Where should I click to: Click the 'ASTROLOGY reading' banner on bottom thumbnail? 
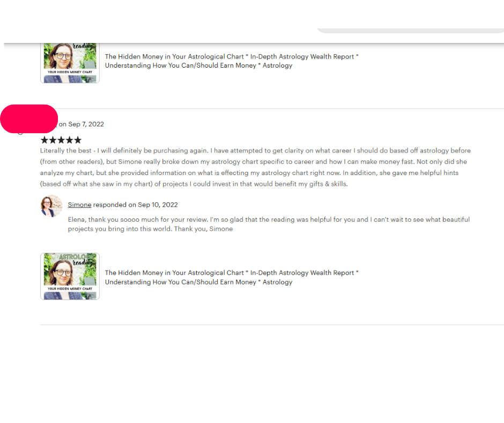(77, 259)
